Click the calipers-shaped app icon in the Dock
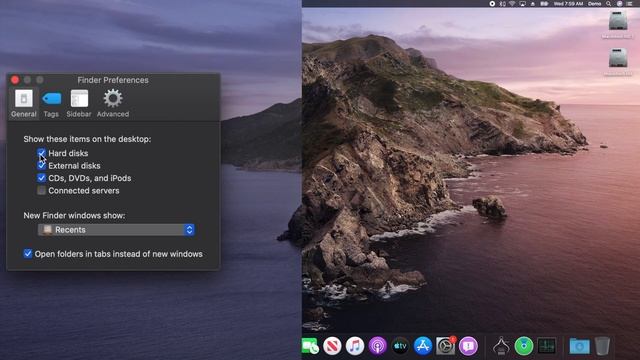Screen dimensions: 640x360 501,346
